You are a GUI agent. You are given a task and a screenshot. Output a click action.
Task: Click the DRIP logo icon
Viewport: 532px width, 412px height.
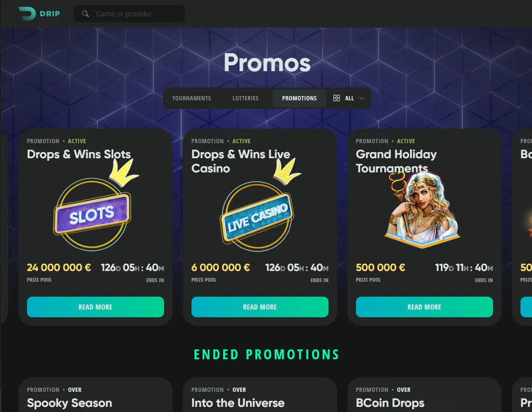[27, 14]
